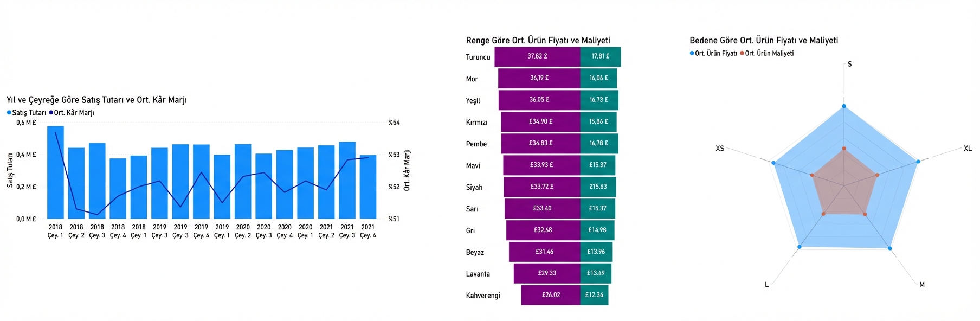The image size is (980, 321).
Task: Pick the 2018 Çey. 4 sales bar
Action: [x=118, y=189]
